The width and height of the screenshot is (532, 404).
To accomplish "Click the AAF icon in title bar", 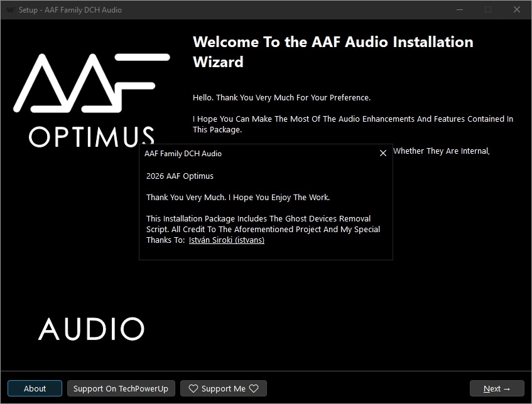I will point(10,10).
